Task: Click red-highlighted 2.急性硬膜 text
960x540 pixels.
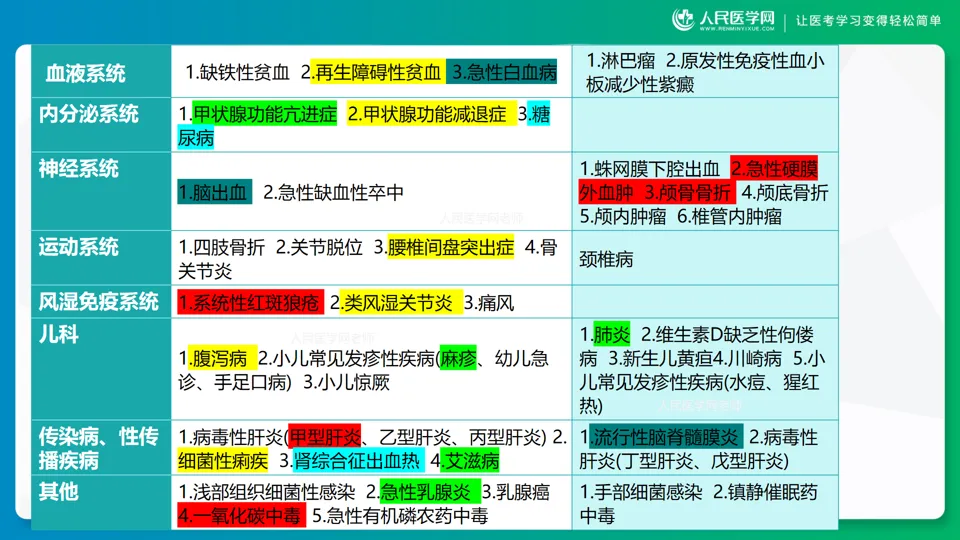Action: (774, 168)
